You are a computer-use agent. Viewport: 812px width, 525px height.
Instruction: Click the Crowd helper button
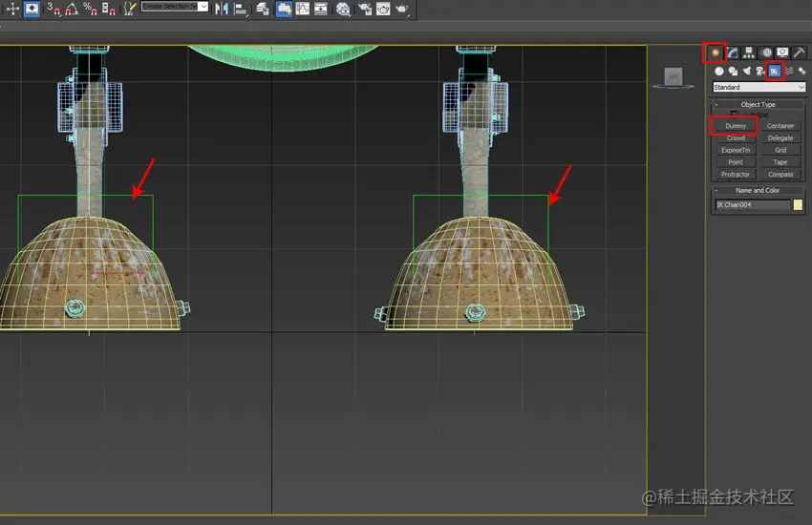click(735, 138)
